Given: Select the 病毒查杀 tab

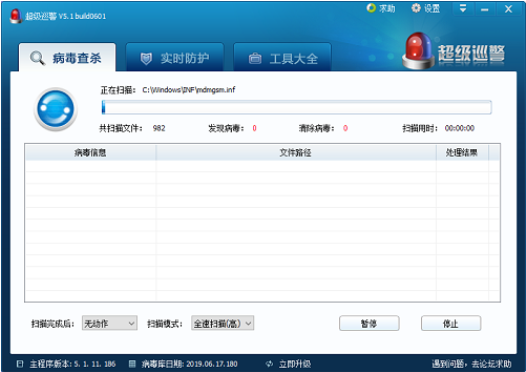Looking at the screenshot, I should click(67, 57).
